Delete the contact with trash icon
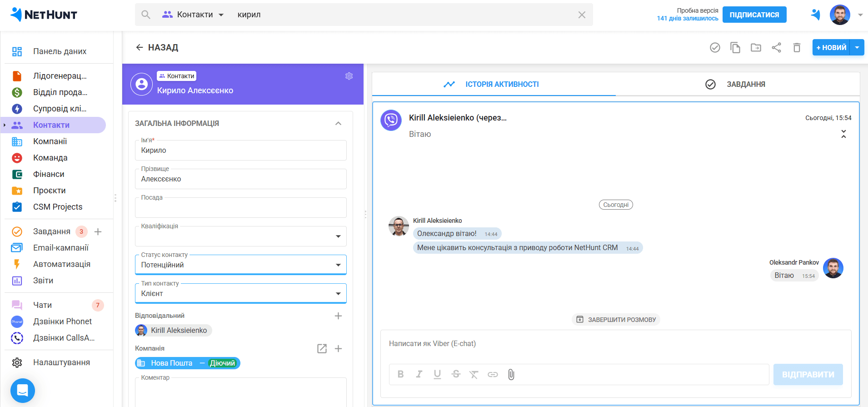The height and width of the screenshot is (407, 868). (797, 47)
